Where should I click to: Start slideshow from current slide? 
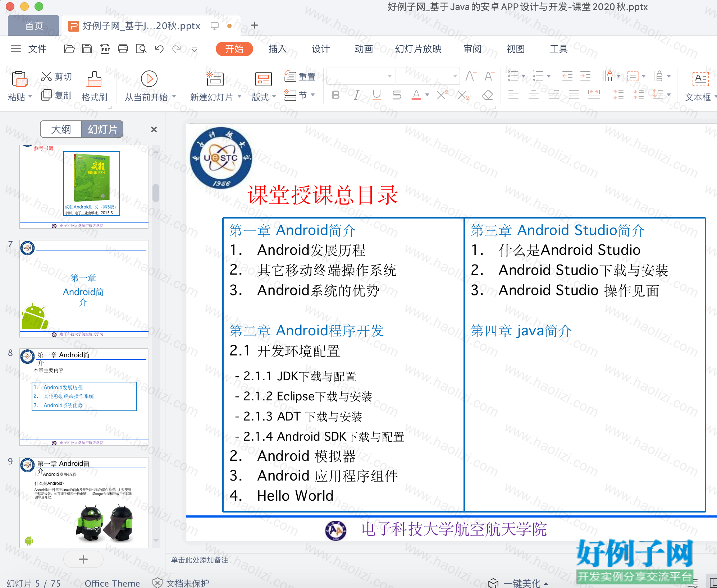[149, 79]
